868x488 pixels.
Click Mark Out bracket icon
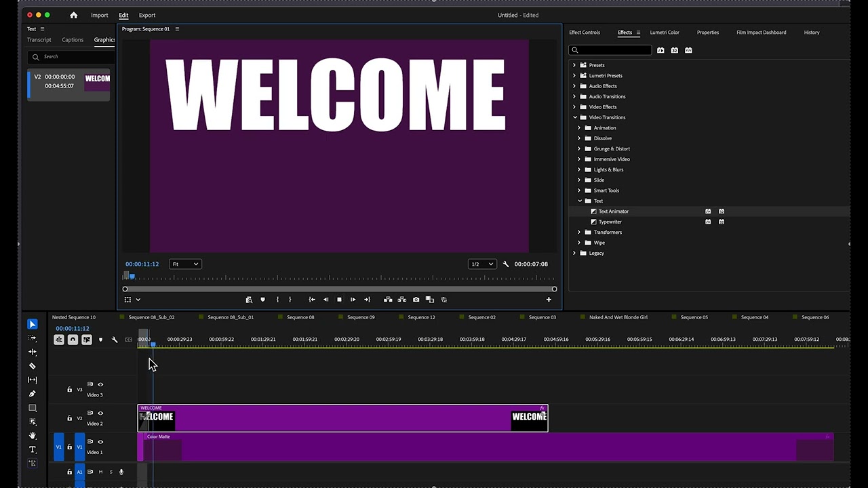[x=290, y=300]
